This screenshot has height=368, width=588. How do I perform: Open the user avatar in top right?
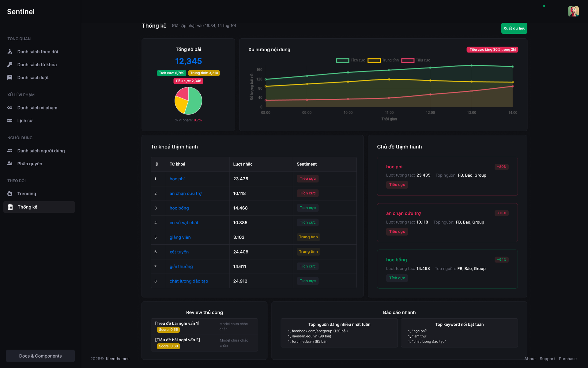point(573,11)
